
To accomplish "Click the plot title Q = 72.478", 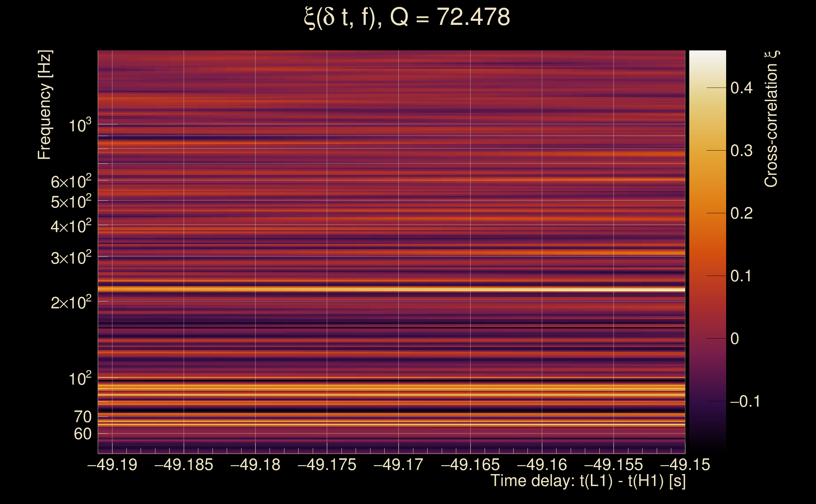I will tap(407, 17).
